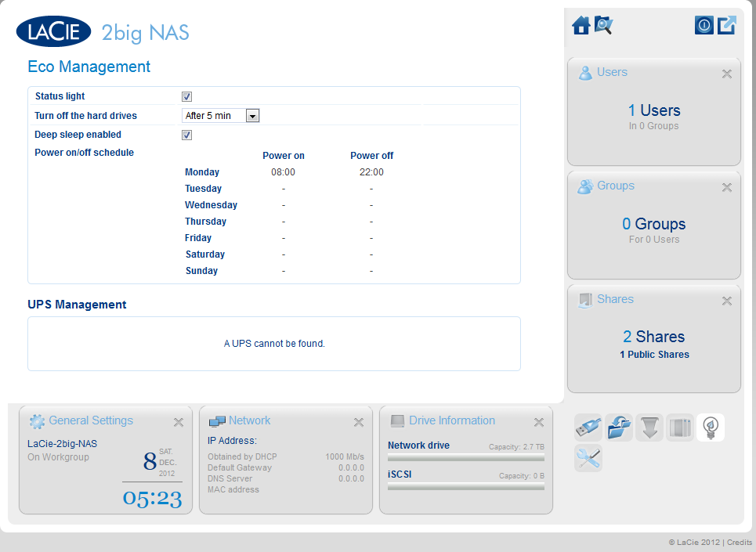Close the General Settings widget
This screenshot has height=552, width=756.
(179, 423)
